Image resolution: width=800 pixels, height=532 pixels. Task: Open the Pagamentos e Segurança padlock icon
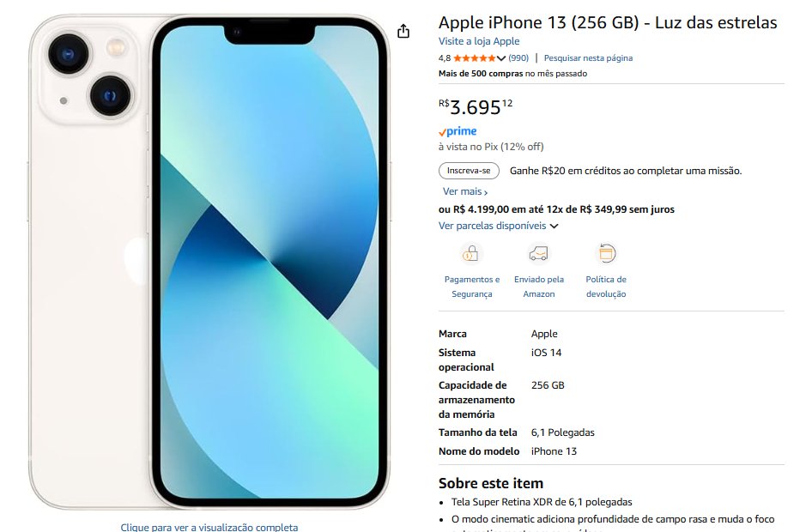coord(470,253)
